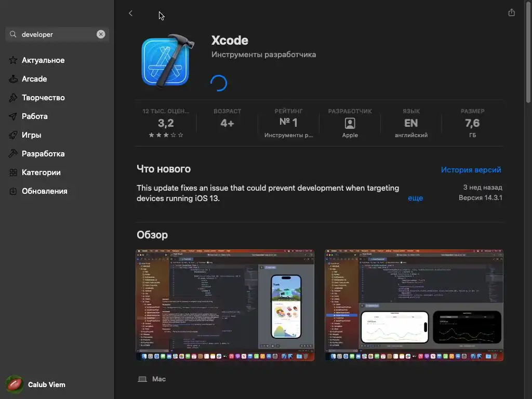Screen dimensions: 532x399
Task: Open the share menu icon
Action: coord(511,12)
